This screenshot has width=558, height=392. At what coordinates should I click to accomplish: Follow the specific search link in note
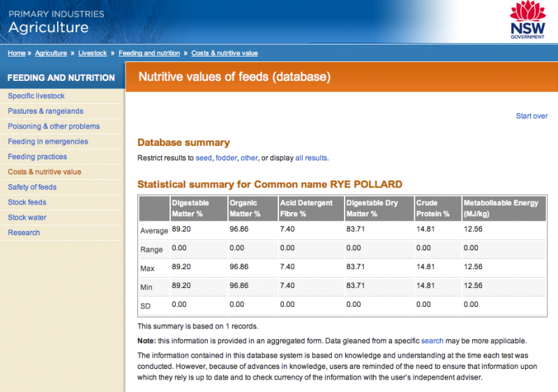[x=432, y=341]
